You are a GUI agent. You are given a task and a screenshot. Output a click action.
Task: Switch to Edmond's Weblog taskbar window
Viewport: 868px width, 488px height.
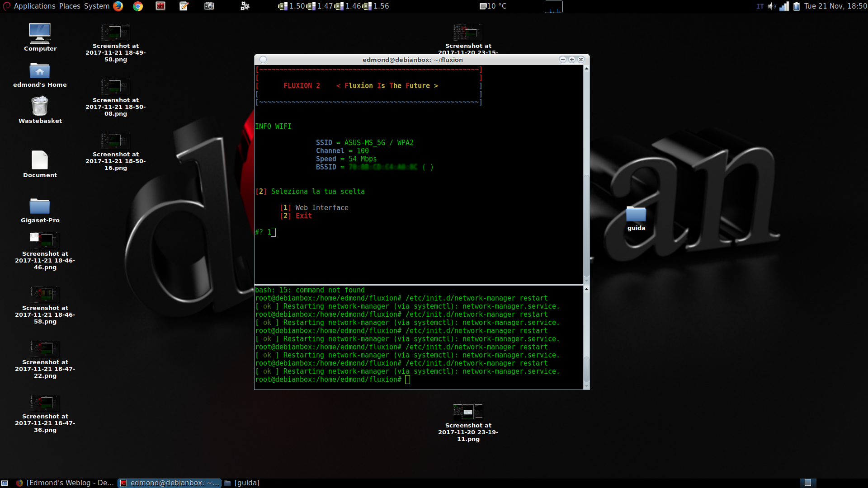point(66,483)
